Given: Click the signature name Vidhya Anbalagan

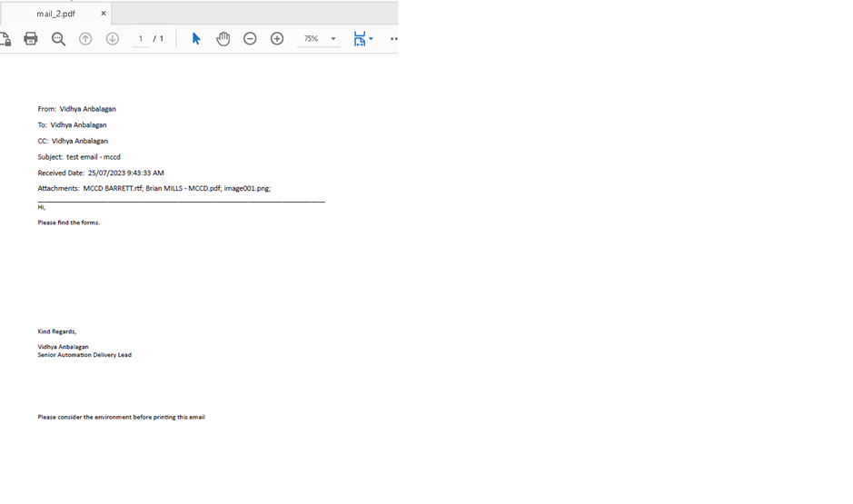Looking at the screenshot, I should [63, 346].
